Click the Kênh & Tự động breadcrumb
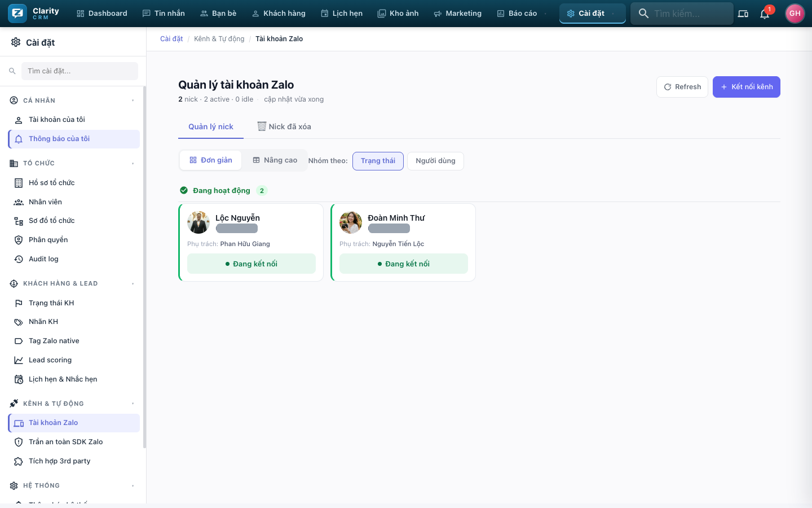 tap(219, 39)
